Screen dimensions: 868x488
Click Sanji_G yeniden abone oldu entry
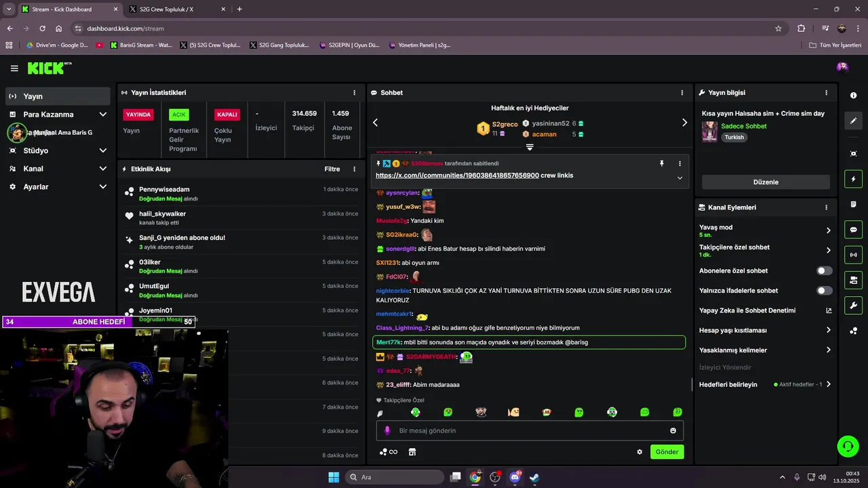(241, 242)
